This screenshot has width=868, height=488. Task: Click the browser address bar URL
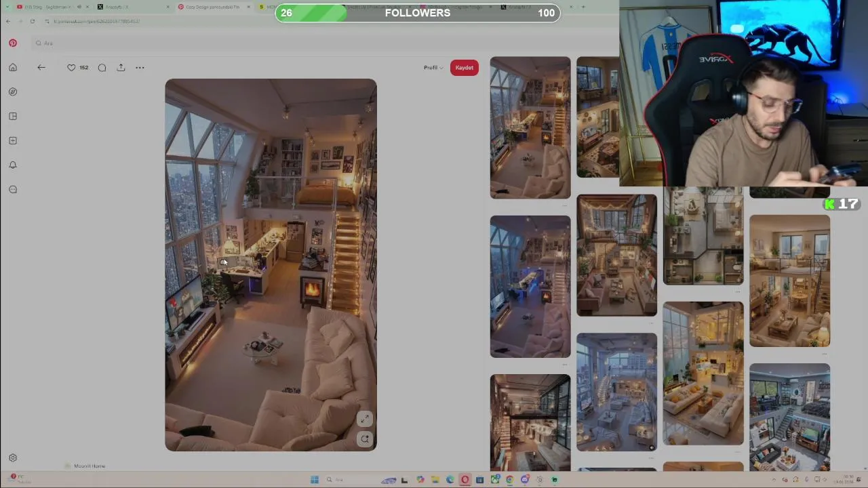pos(96,21)
